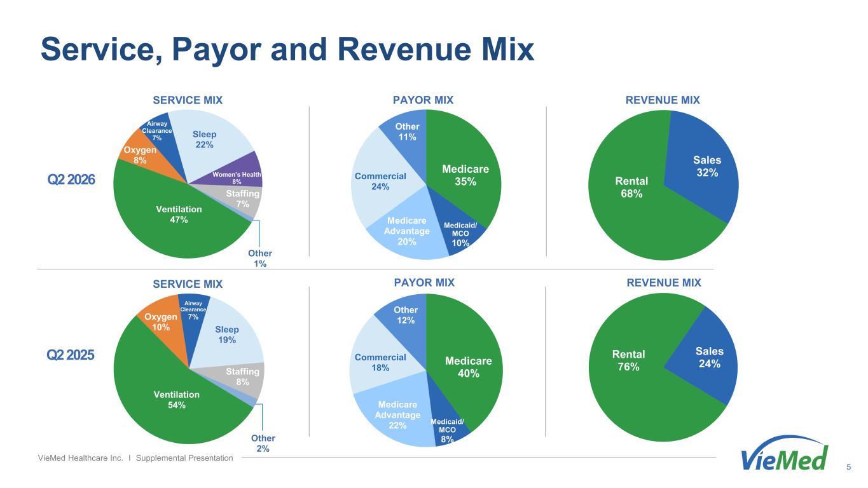
Task: Select the REVENUE MIX heading for Q2 2026
Action: point(663,100)
